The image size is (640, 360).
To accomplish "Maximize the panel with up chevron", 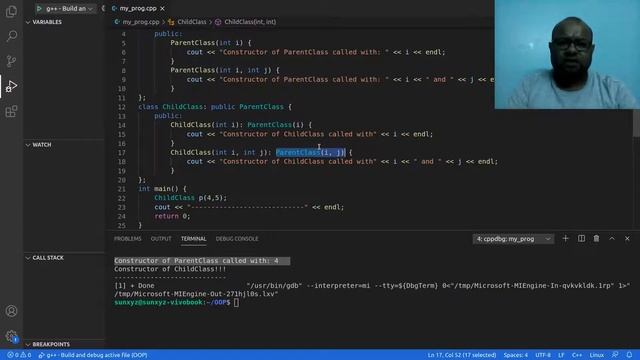I will click(612, 238).
